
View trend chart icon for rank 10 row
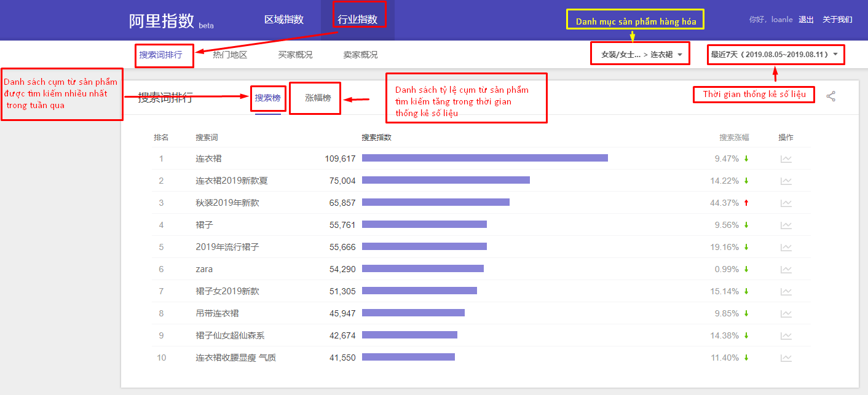tap(786, 358)
